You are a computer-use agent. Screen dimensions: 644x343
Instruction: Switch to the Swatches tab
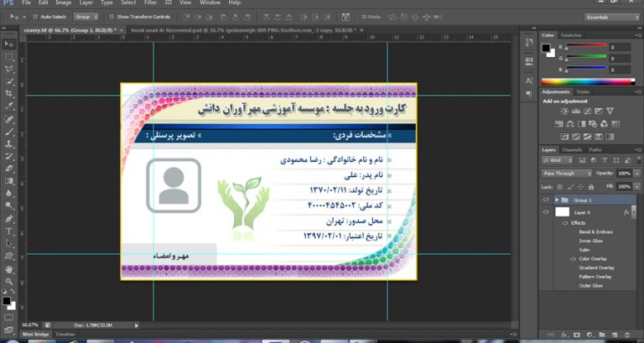571,35
